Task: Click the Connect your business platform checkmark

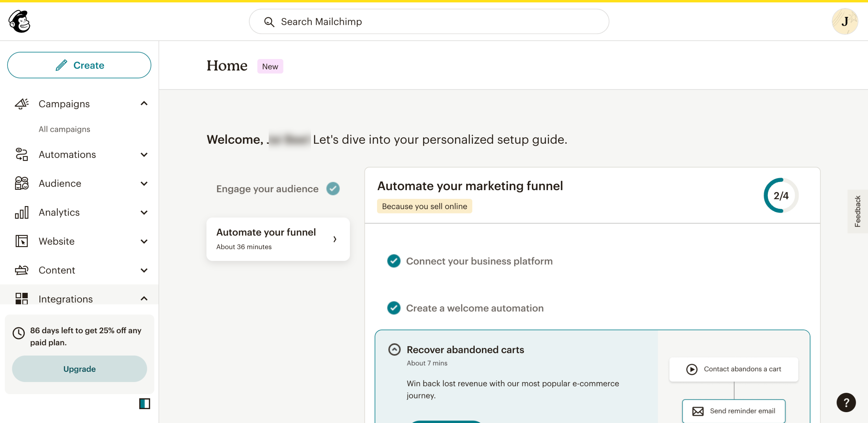Action: click(394, 261)
